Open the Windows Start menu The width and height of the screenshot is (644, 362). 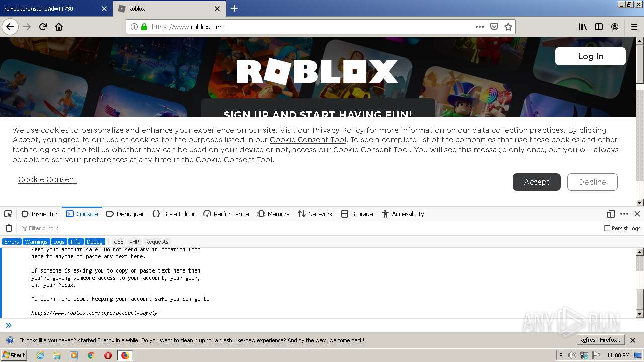tap(14, 355)
